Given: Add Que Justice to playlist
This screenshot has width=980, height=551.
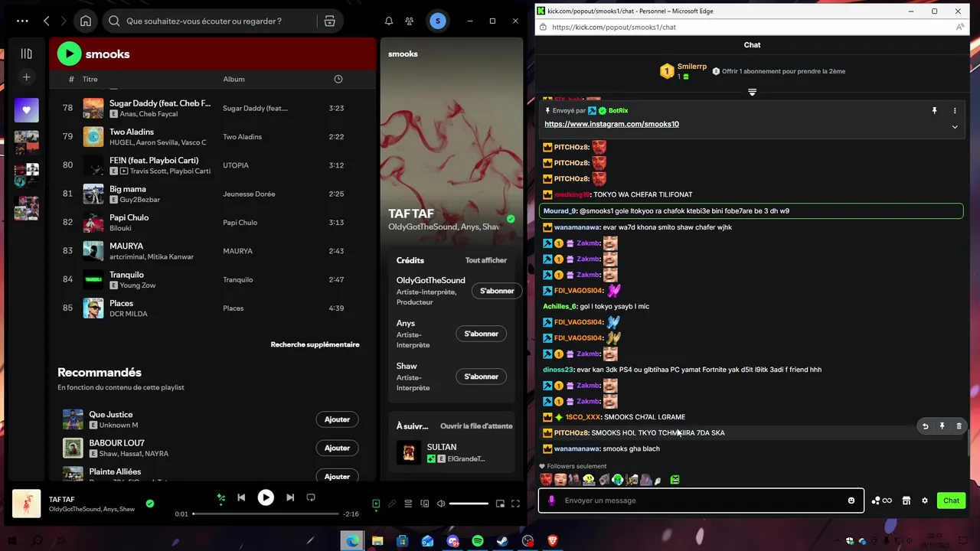Looking at the screenshot, I should pos(337,419).
